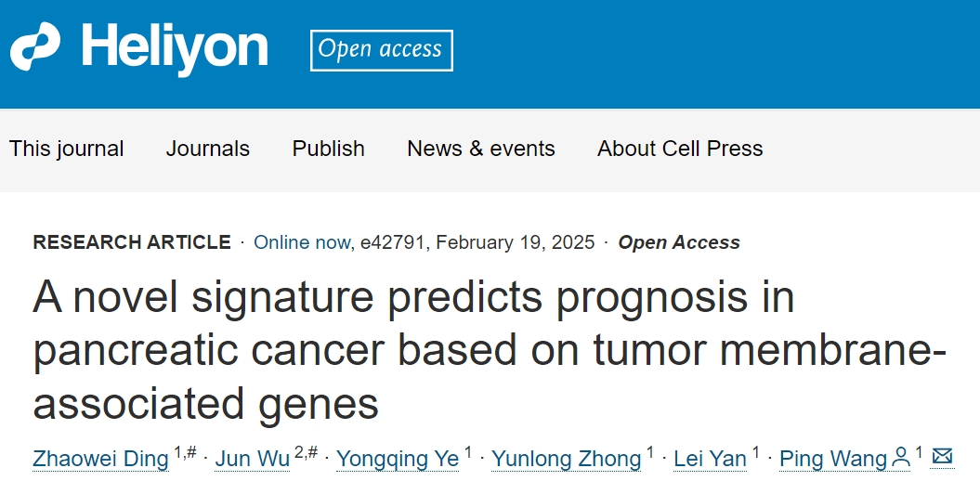Expand News & events menu
The height and width of the screenshot is (494, 980).
[480, 149]
